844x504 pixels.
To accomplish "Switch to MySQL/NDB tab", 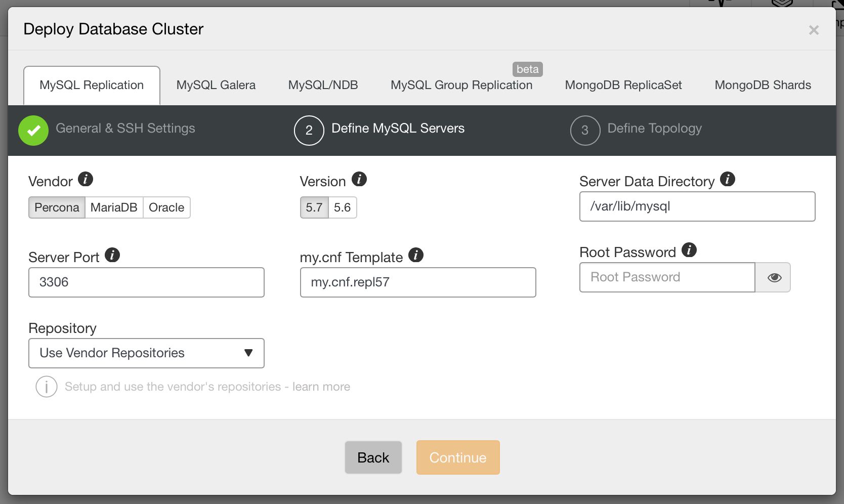I will pyautogui.click(x=323, y=85).
